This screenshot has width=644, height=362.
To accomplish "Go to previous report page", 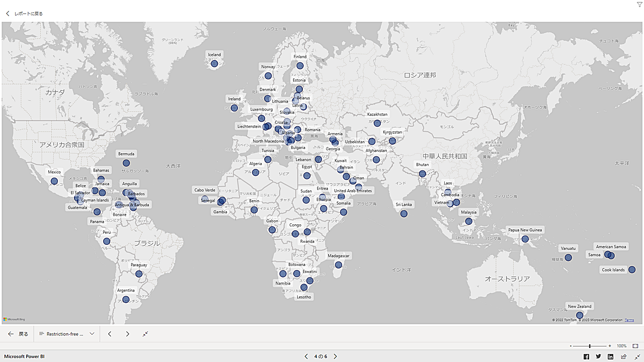I will point(306,356).
